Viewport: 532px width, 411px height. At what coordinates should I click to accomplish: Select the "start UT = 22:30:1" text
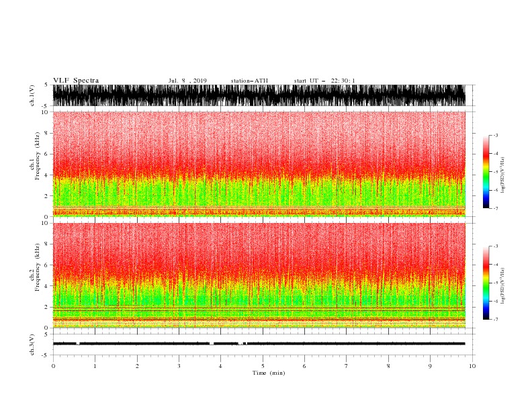click(x=324, y=81)
